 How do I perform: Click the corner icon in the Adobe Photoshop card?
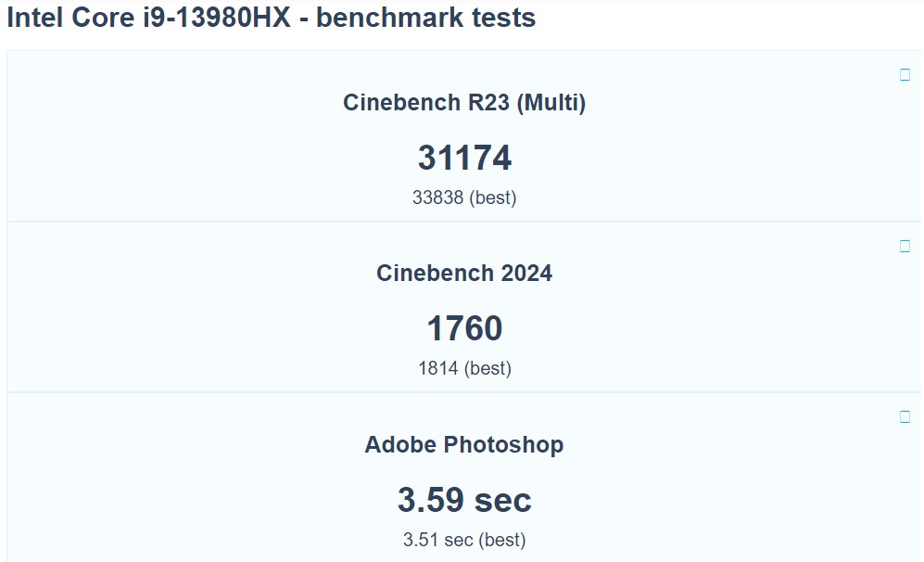coord(905,416)
